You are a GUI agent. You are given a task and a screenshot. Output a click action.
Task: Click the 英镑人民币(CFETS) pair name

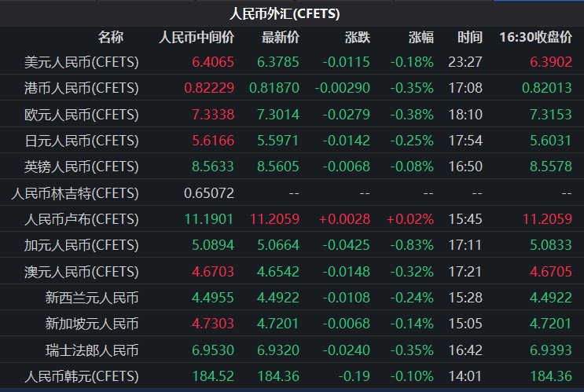point(82,167)
